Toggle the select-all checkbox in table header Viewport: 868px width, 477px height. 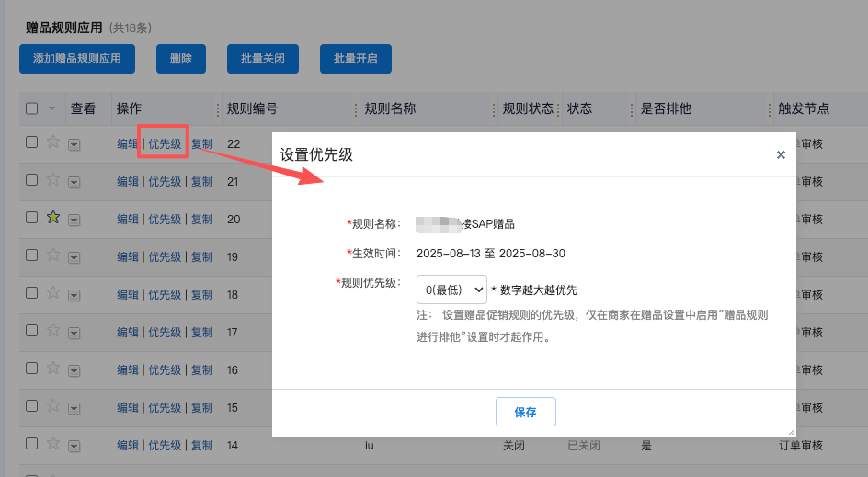point(32,108)
